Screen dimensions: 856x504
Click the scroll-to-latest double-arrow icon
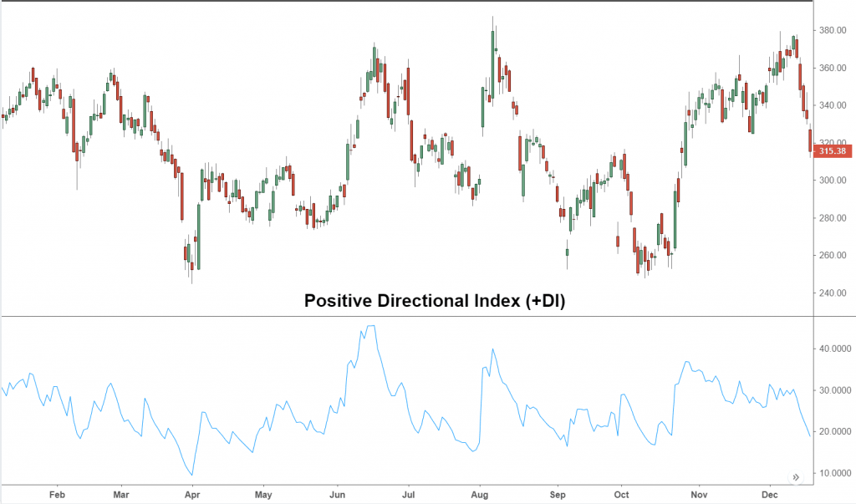796,477
